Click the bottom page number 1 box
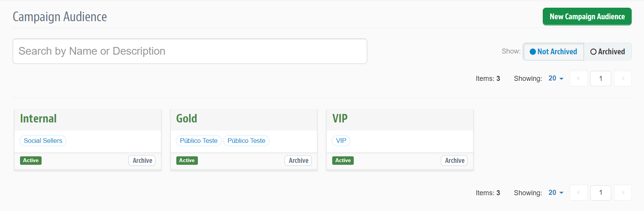 point(601,193)
